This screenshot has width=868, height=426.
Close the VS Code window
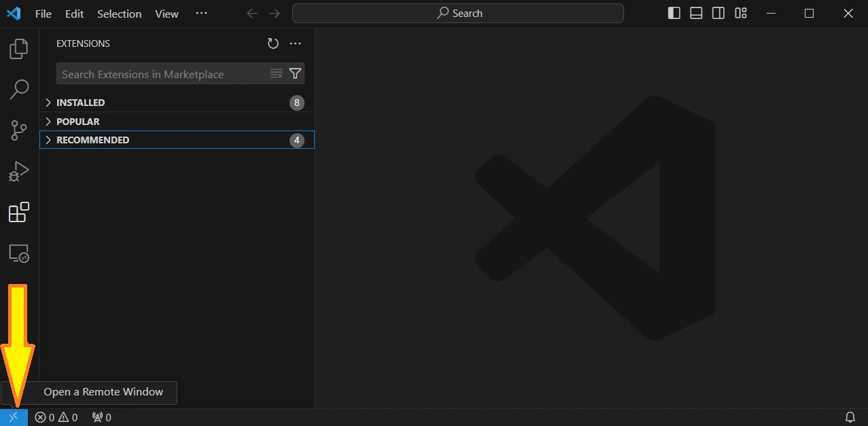848,14
